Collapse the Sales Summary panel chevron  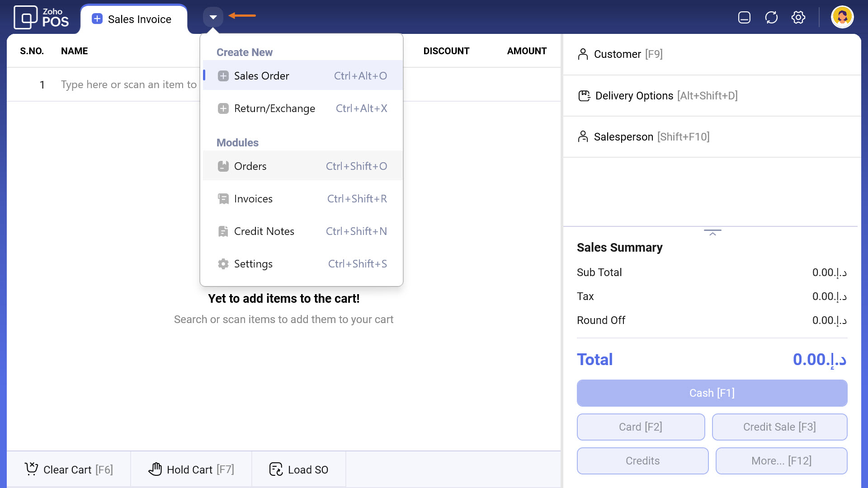(712, 233)
